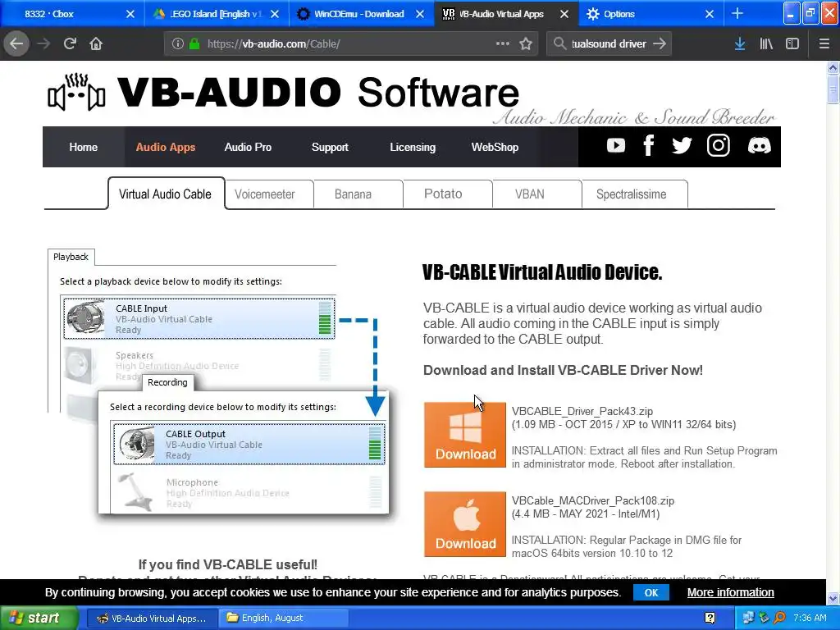
Task: Select the VBAN tab
Action: 530,194
